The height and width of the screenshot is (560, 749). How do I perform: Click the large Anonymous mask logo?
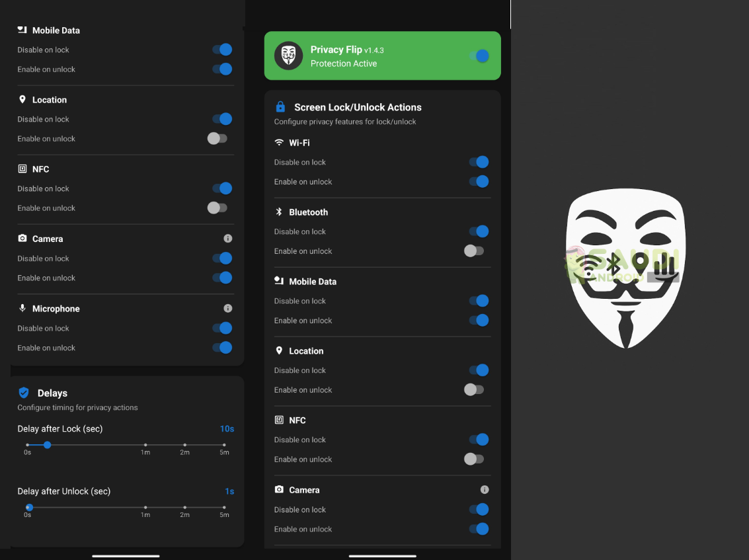click(625, 268)
